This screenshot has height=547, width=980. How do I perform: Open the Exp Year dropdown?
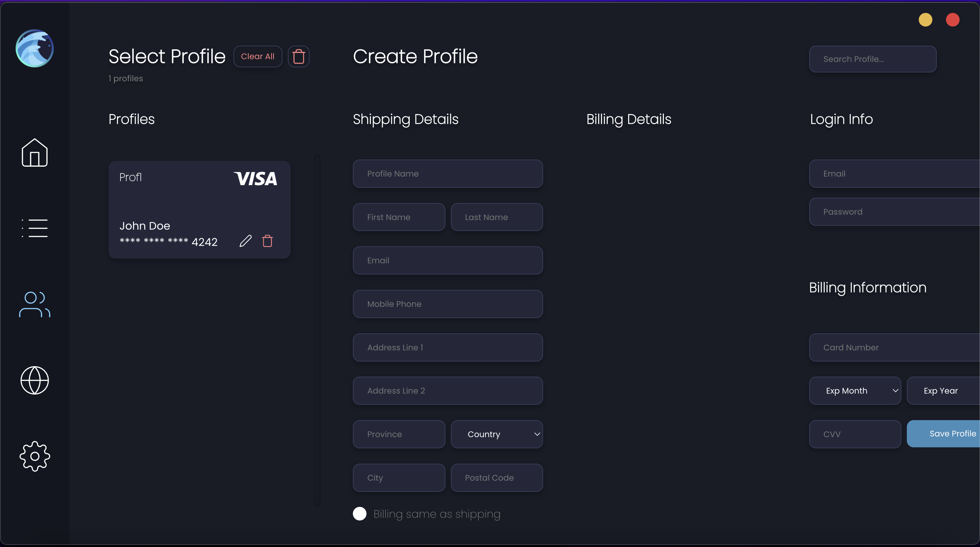(x=944, y=391)
